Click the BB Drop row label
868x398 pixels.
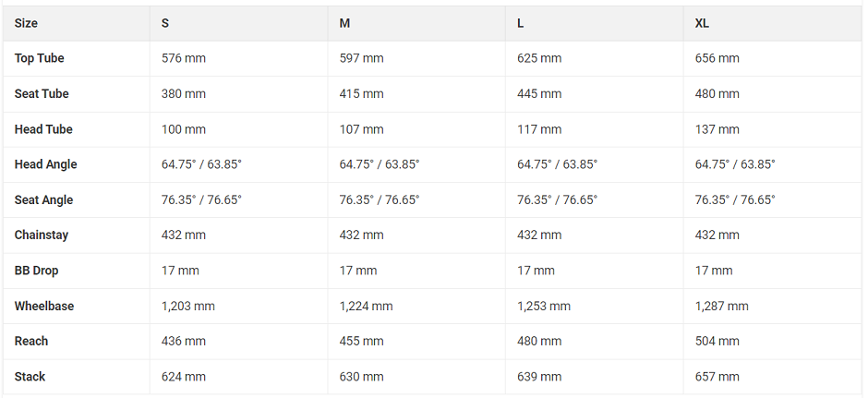click(37, 271)
